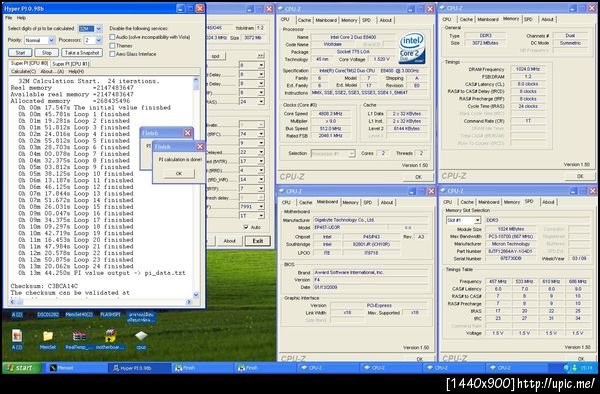Click the vertical scrollbar down arrow in Super PI log
The height and width of the screenshot is (394, 600).
click(196, 295)
